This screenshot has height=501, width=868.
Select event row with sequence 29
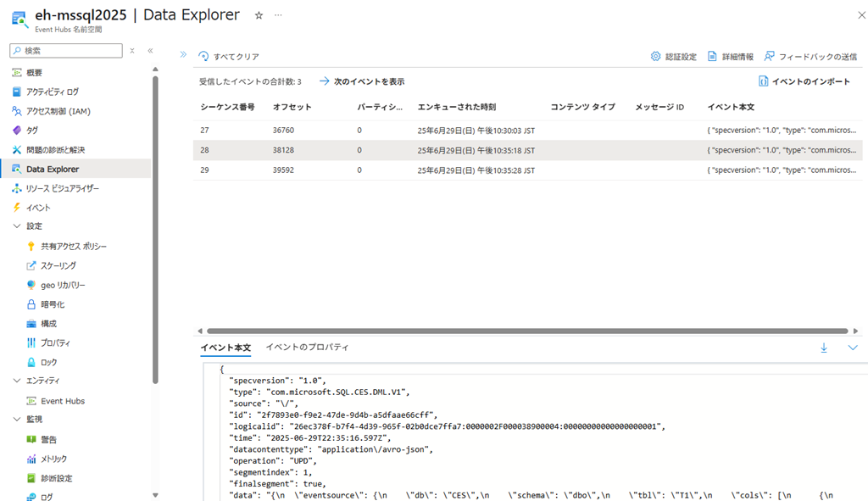pyautogui.click(x=527, y=170)
